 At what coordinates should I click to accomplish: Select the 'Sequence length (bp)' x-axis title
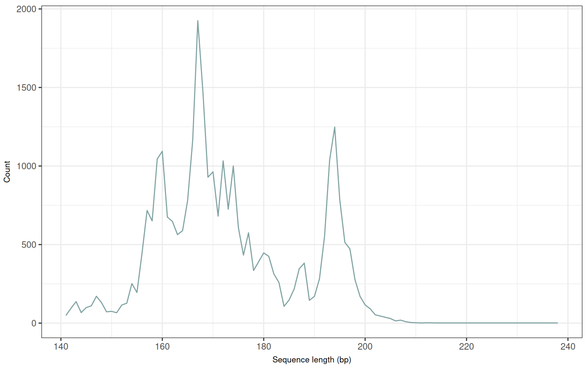(x=312, y=360)
